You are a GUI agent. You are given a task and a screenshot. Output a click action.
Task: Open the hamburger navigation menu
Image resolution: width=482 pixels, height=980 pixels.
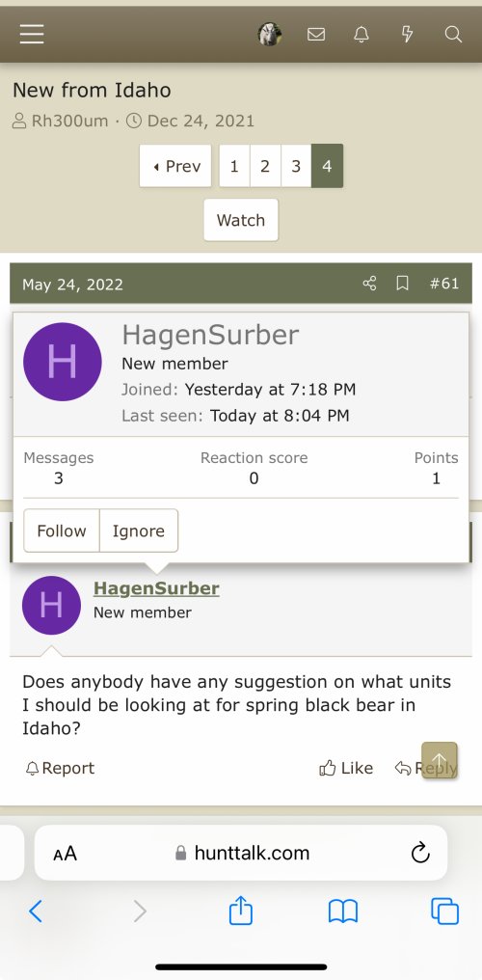[x=32, y=34]
